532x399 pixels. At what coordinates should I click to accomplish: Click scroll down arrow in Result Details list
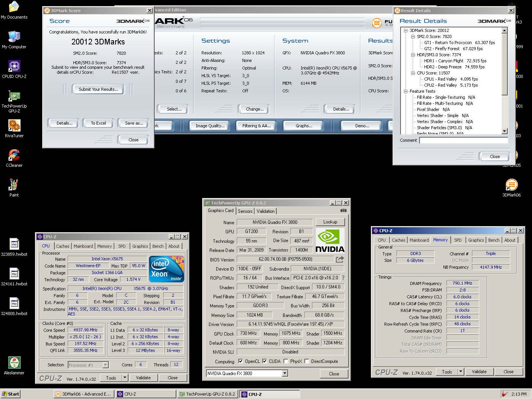click(x=505, y=131)
